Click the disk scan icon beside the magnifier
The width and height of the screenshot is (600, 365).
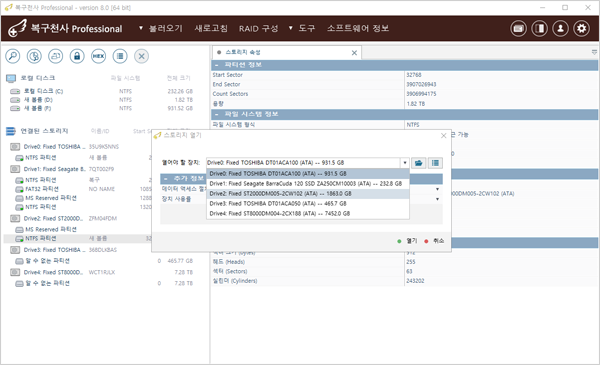(x=34, y=56)
